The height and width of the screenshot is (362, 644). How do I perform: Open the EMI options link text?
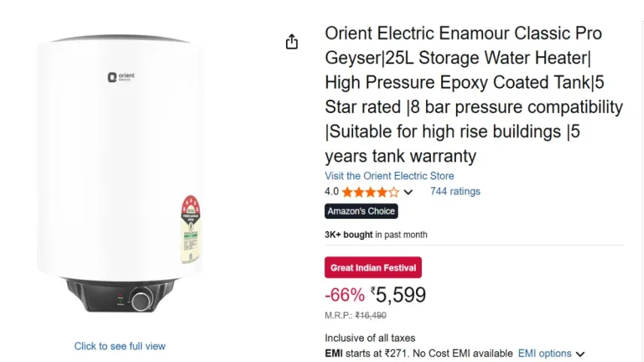[544, 354]
